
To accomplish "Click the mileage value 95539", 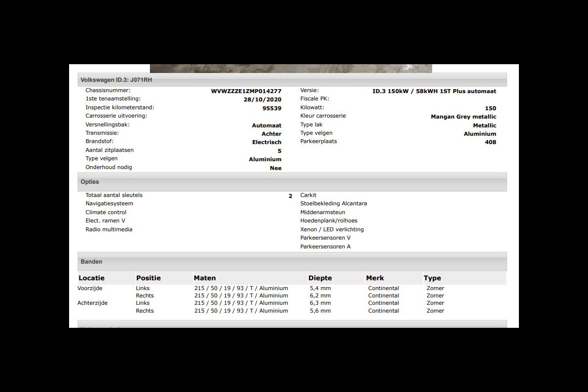I will click(272, 108).
